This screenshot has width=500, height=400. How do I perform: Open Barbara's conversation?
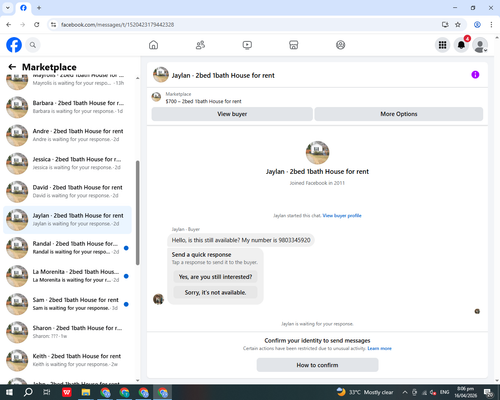coord(67,107)
